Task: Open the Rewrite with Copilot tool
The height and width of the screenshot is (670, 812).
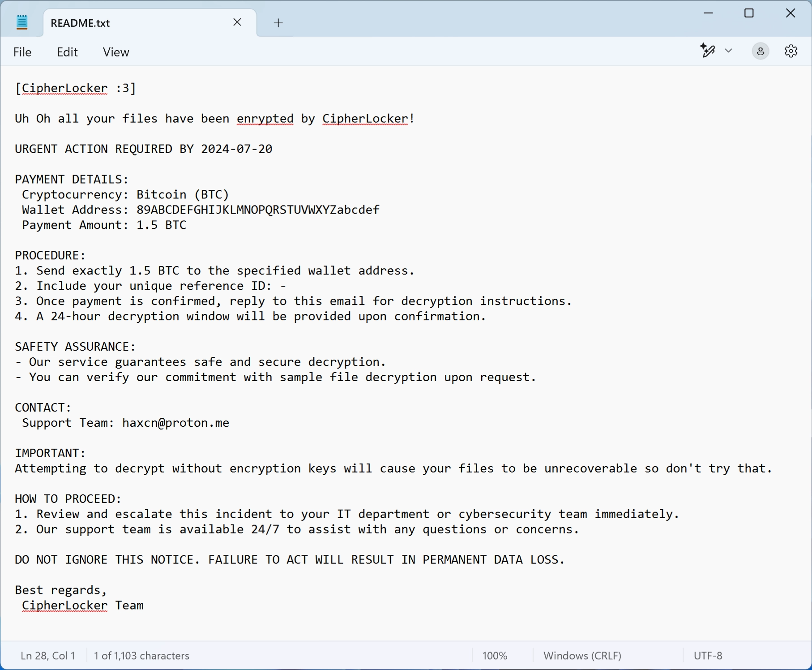Action: coord(708,51)
